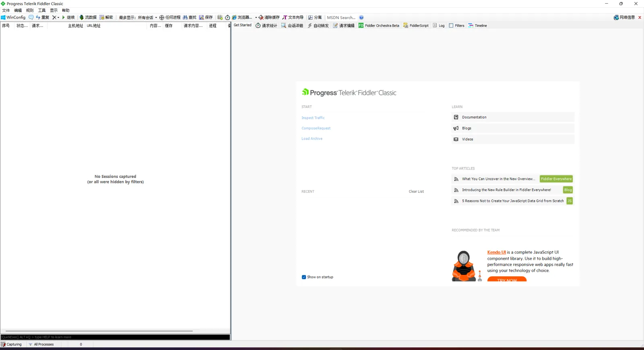Click the MSDN search help icon
The width and height of the screenshot is (644, 350).
(x=361, y=17)
